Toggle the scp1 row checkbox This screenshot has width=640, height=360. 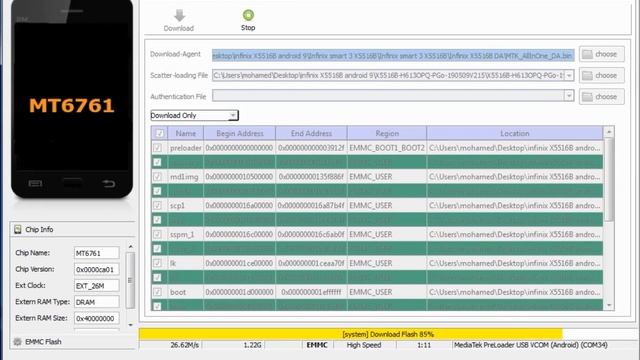pos(157,205)
